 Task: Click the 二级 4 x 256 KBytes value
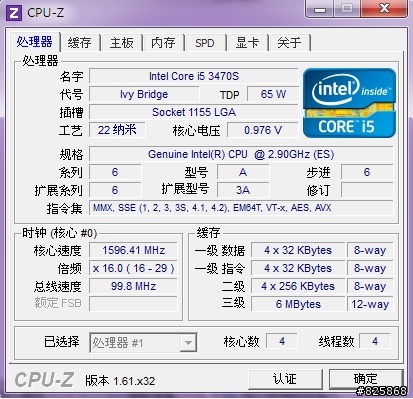pos(298,286)
